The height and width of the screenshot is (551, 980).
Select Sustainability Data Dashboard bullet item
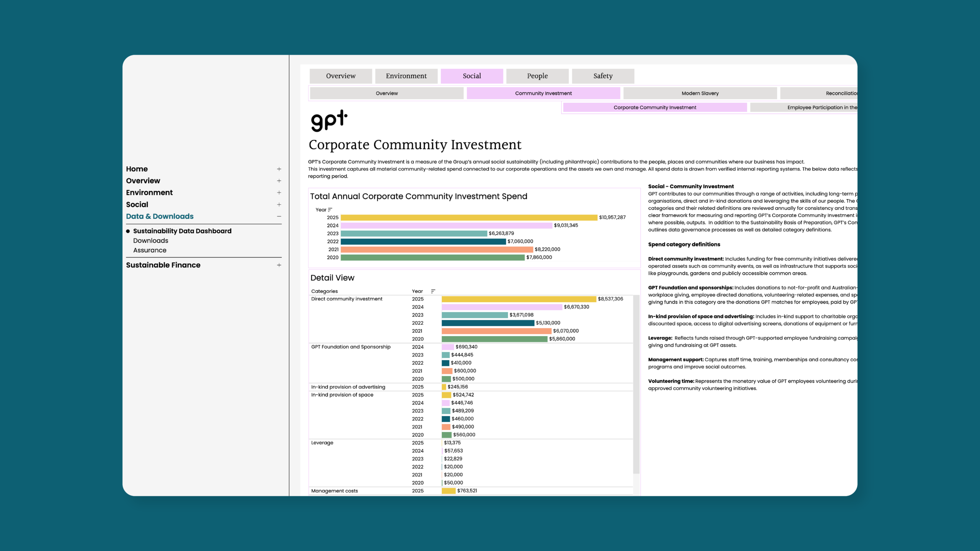(182, 231)
